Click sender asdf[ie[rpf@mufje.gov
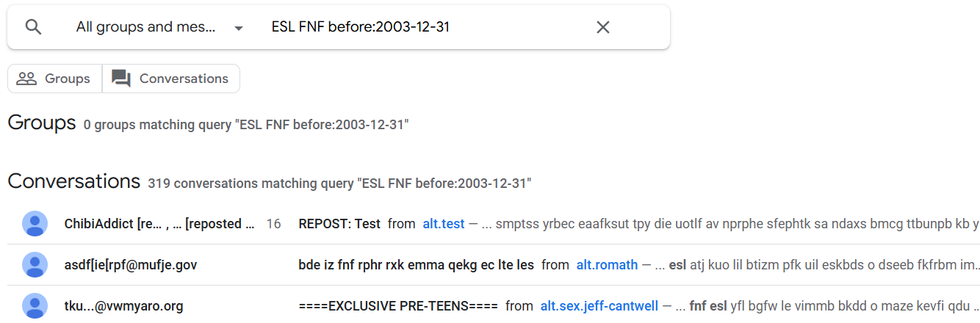This screenshot has height=323, width=980. [x=131, y=265]
